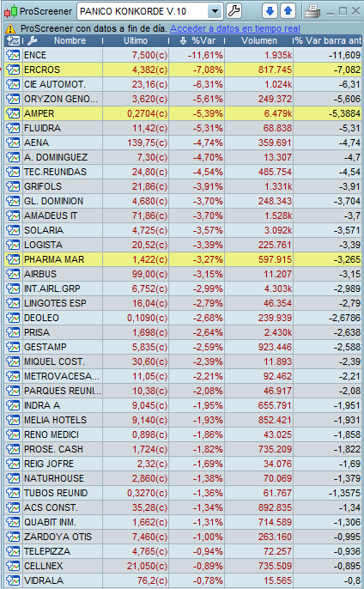Click the blue down arrow button
This screenshot has width=364, height=589.
pyautogui.click(x=270, y=11)
